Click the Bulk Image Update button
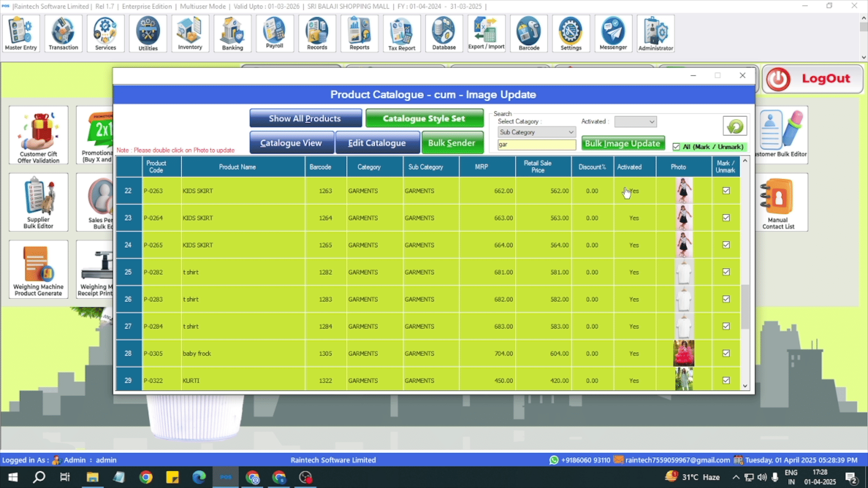This screenshot has height=488, width=868. (x=623, y=144)
